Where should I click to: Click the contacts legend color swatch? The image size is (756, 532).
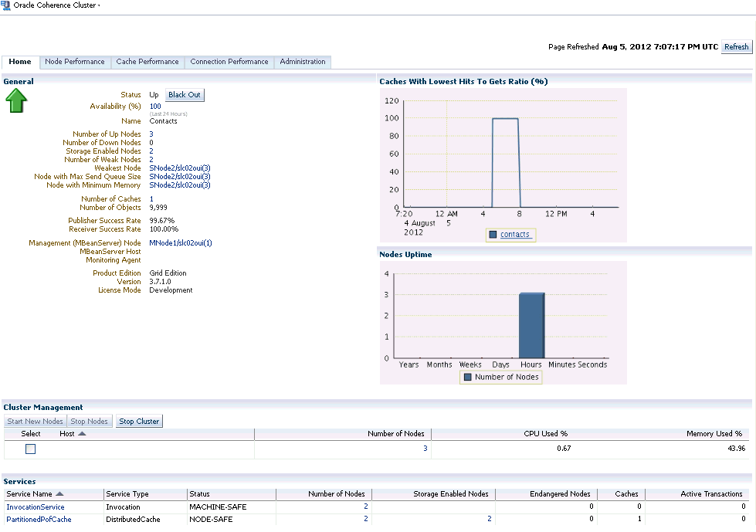(x=493, y=235)
